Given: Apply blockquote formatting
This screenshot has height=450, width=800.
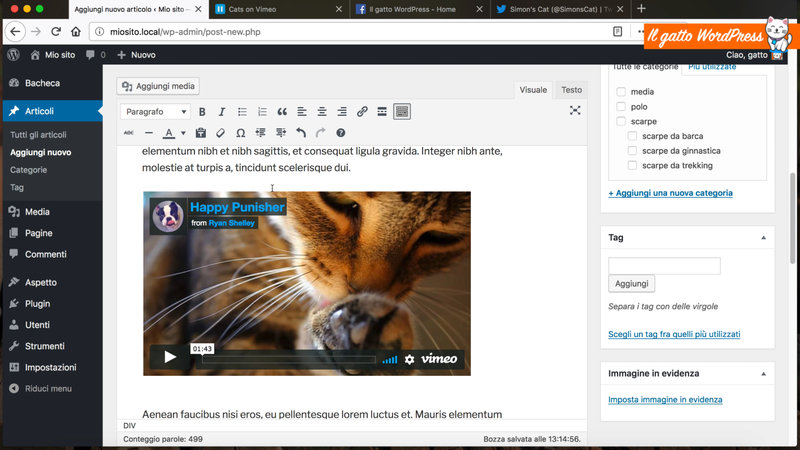Looking at the screenshot, I should [282, 112].
